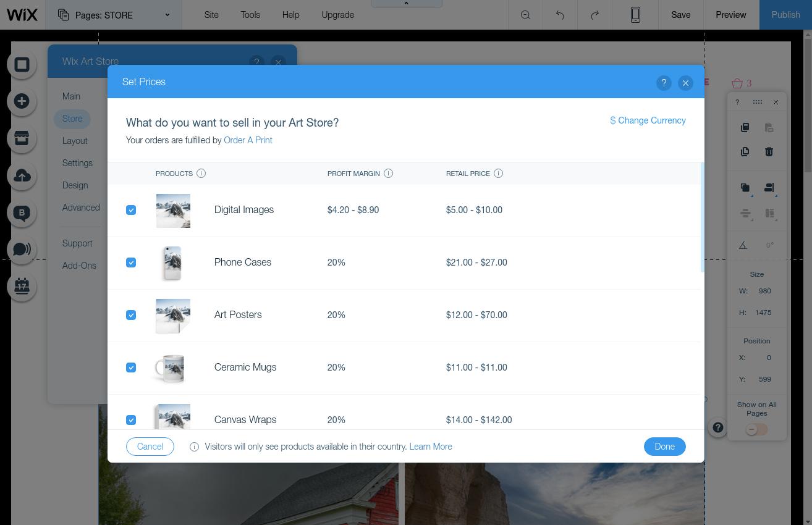Click the Change Currency link
This screenshot has height=525, width=812.
(648, 120)
